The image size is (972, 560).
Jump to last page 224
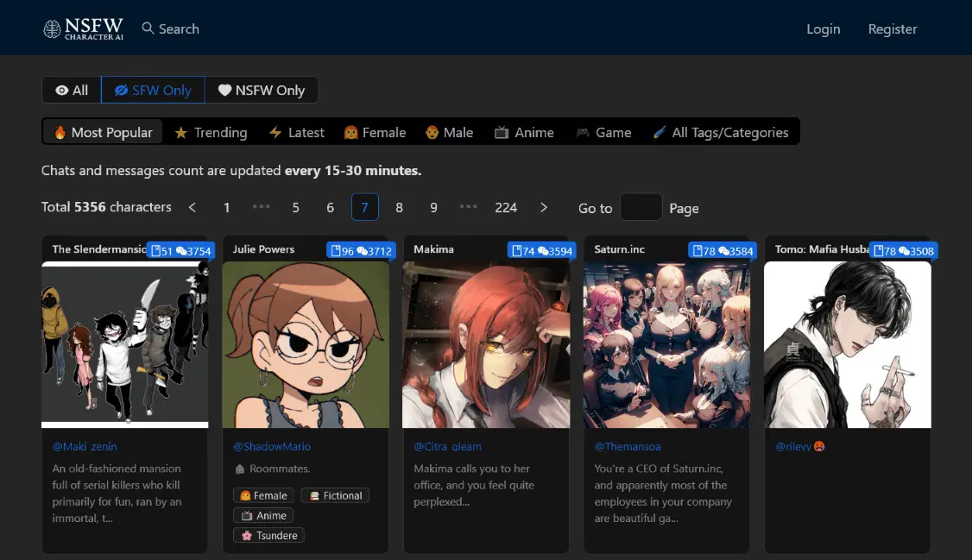tap(506, 208)
